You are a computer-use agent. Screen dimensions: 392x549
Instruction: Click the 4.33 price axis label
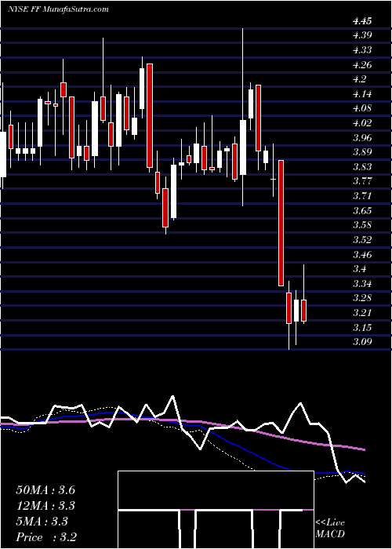pos(362,50)
